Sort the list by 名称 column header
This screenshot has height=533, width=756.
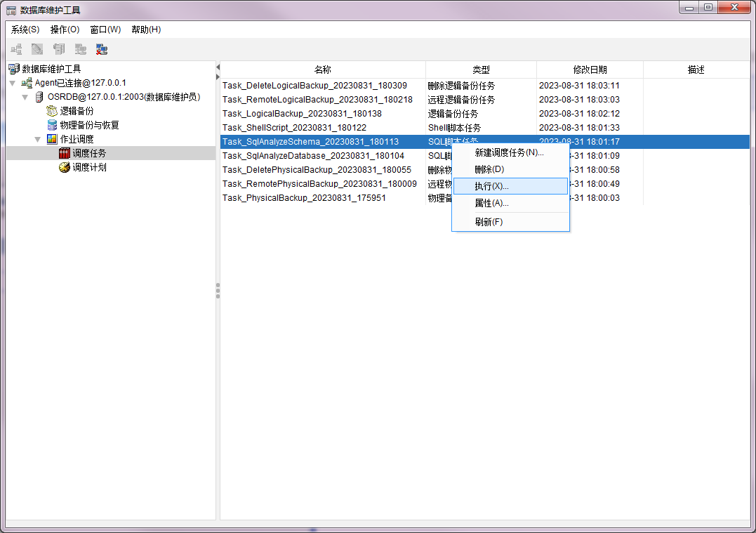click(322, 70)
